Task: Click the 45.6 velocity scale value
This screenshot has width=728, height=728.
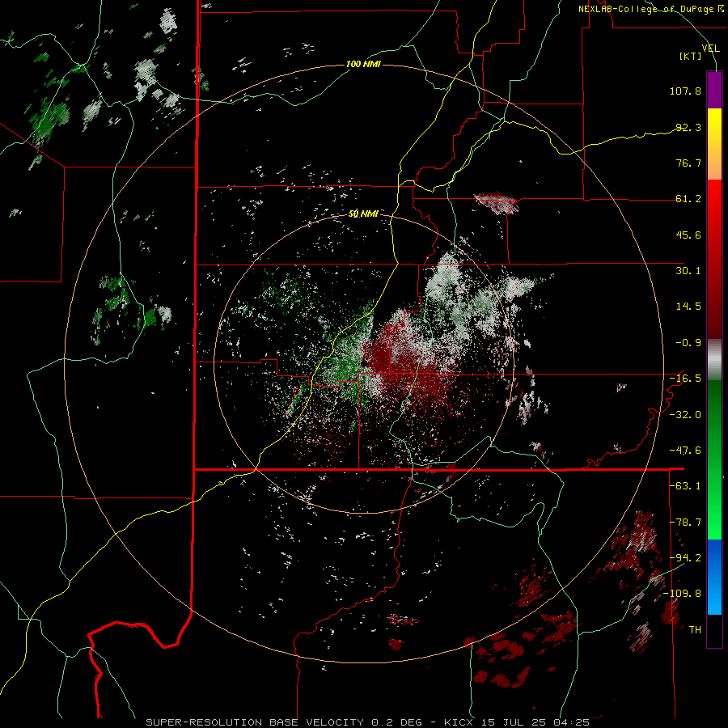Action: pos(688,235)
